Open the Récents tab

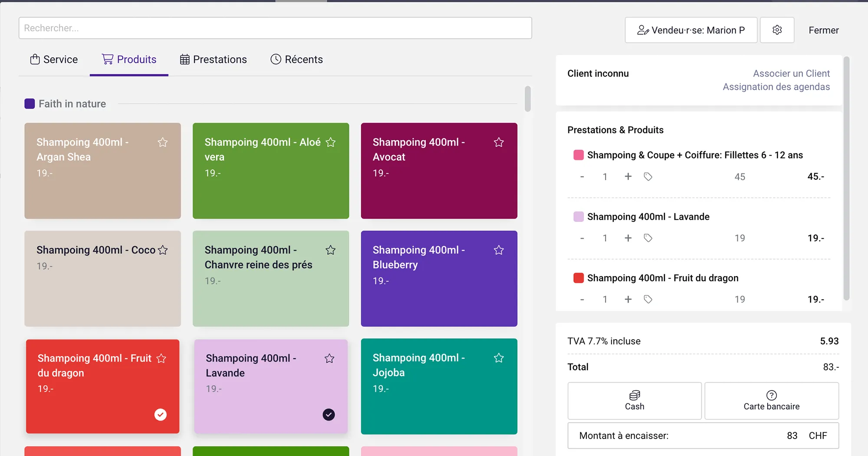[297, 59]
